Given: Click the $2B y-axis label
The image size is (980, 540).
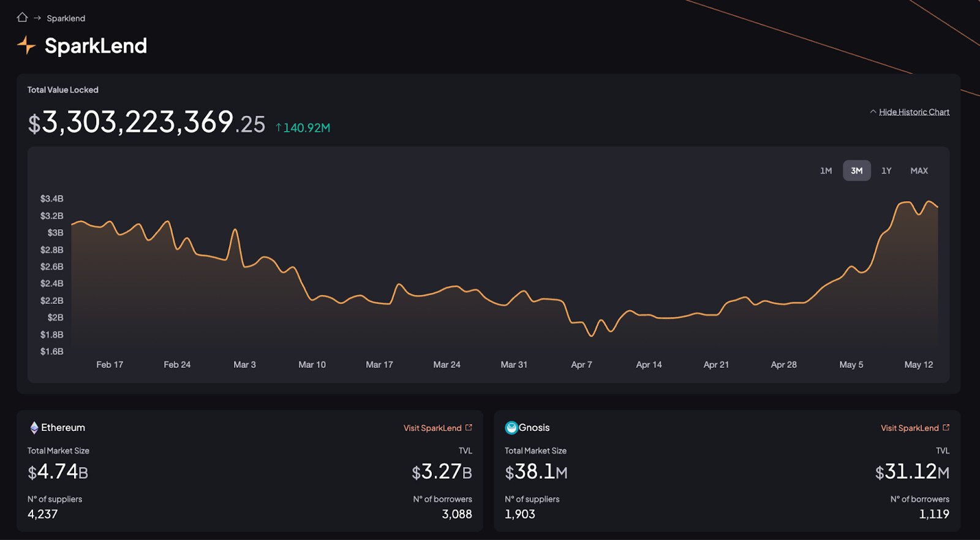Looking at the screenshot, I should tap(55, 318).
